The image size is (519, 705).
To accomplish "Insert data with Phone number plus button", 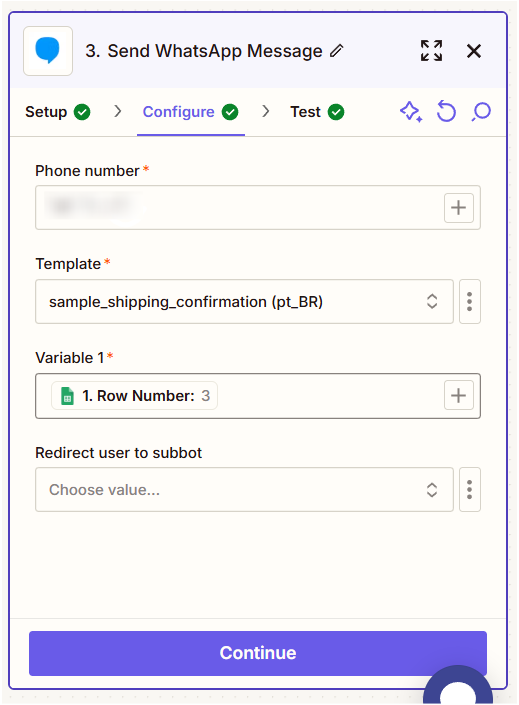I will pos(459,208).
